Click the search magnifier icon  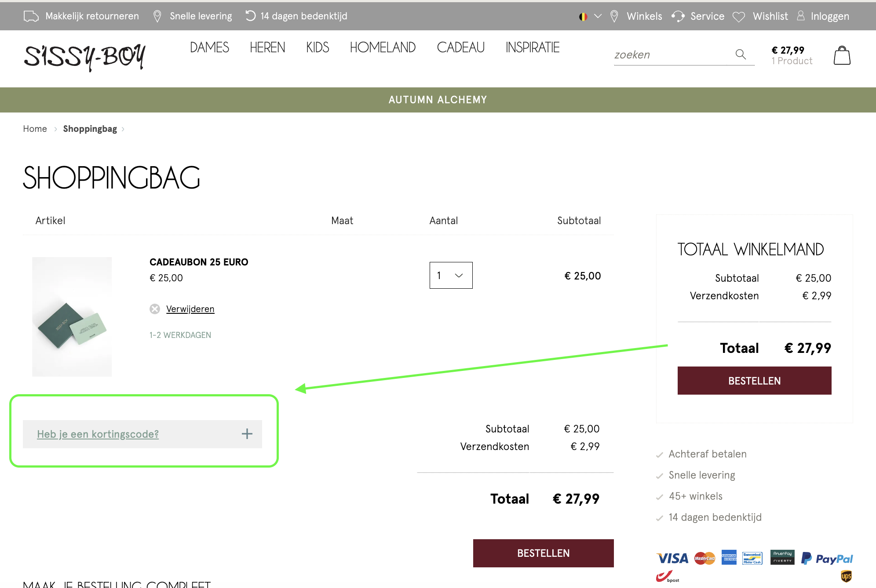click(x=741, y=54)
